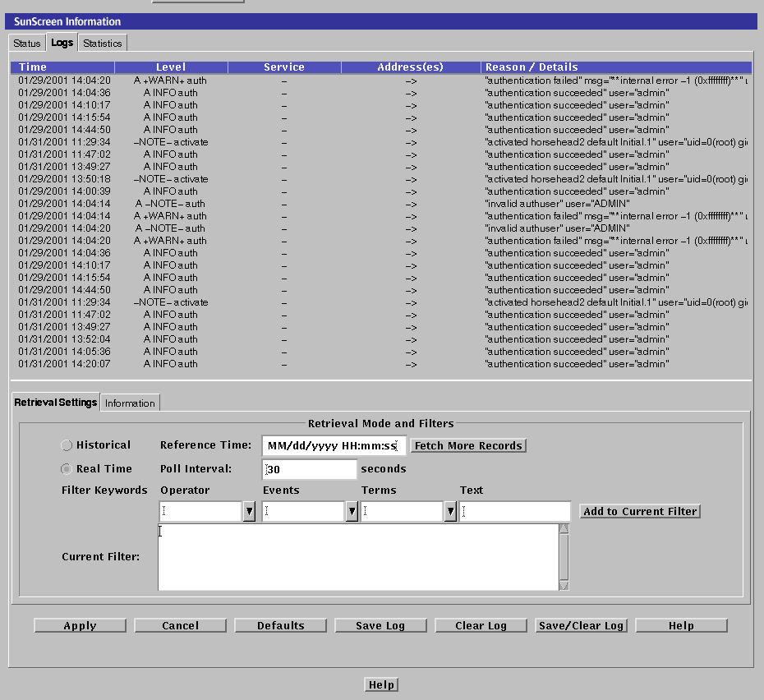Click the Level column header
The width and height of the screenshot is (764, 700).
(x=171, y=67)
